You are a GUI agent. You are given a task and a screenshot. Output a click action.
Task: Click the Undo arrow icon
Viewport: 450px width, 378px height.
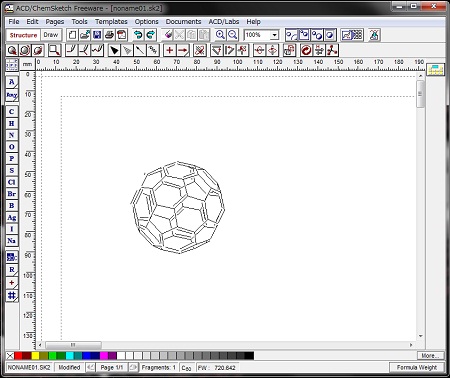point(138,35)
